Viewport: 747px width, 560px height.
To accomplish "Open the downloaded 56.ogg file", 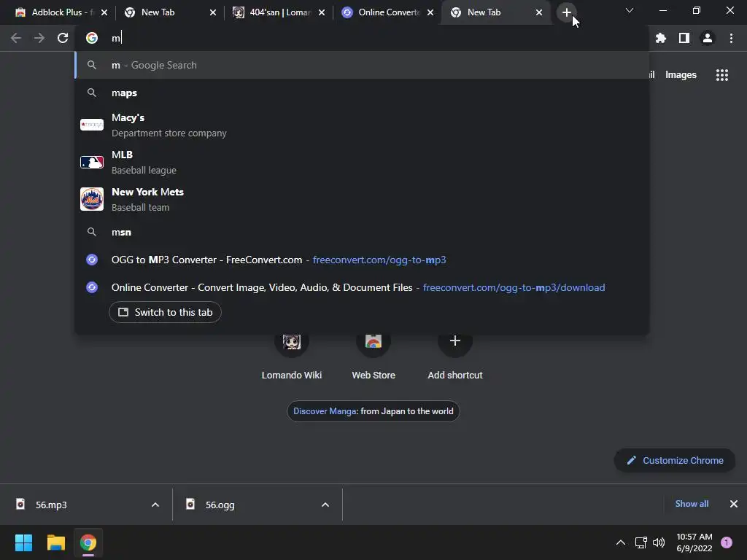I will pos(220,505).
